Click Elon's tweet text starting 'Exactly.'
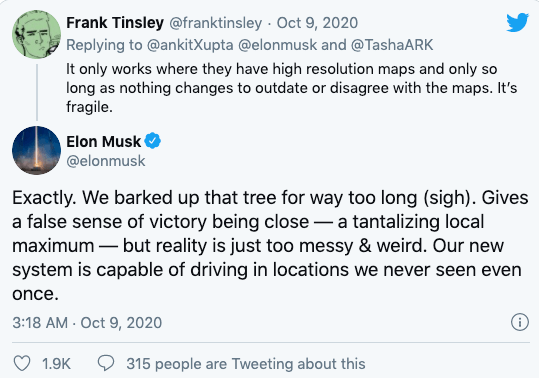This screenshot has width=539, height=378. coord(270,245)
